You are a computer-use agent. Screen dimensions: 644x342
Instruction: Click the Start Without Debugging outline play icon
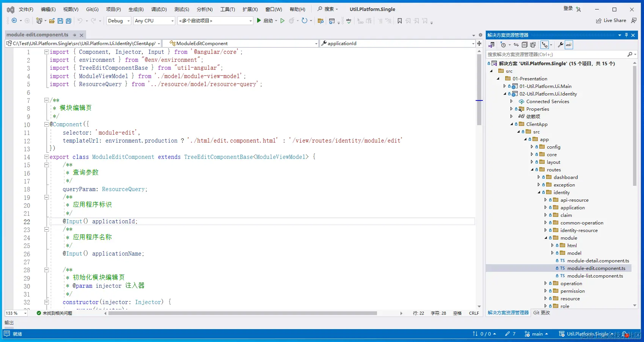(x=282, y=21)
